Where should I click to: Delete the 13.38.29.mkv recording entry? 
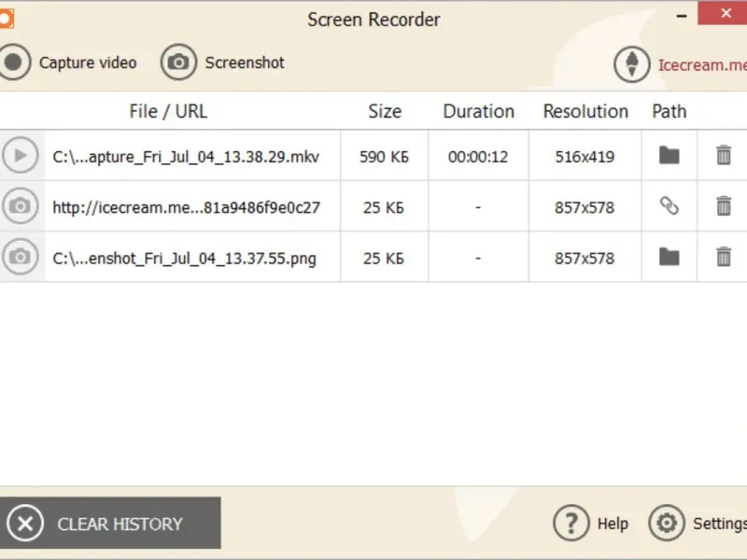[x=723, y=155]
